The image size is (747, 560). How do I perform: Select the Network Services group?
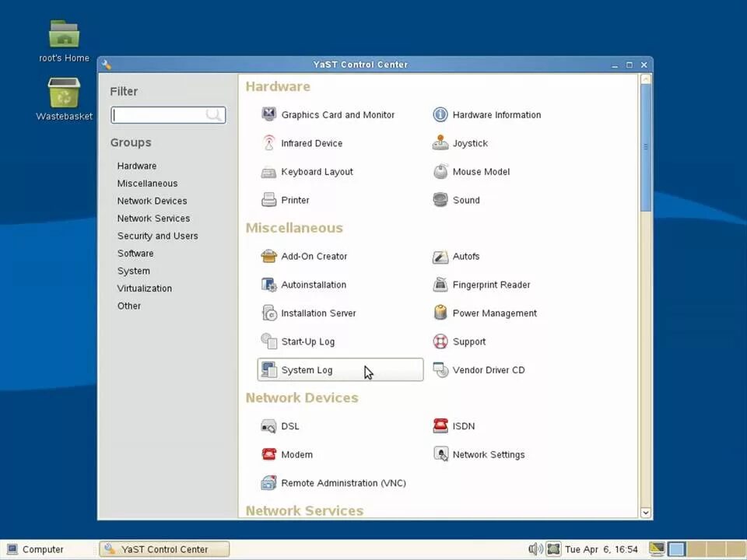coord(153,218)
